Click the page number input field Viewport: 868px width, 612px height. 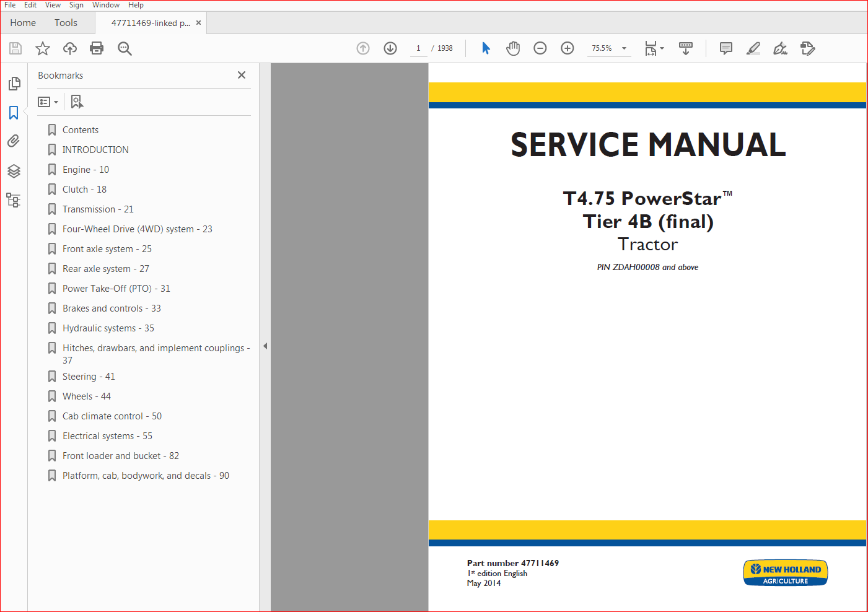(x=418, y=48)
